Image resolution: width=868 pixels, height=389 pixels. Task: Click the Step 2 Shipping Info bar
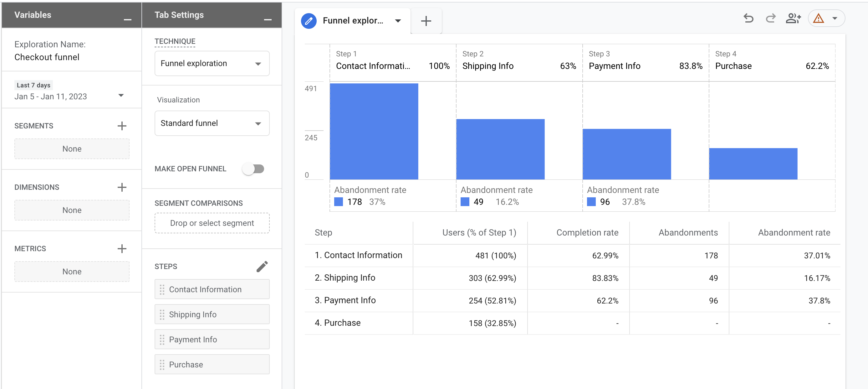point(500,149)
